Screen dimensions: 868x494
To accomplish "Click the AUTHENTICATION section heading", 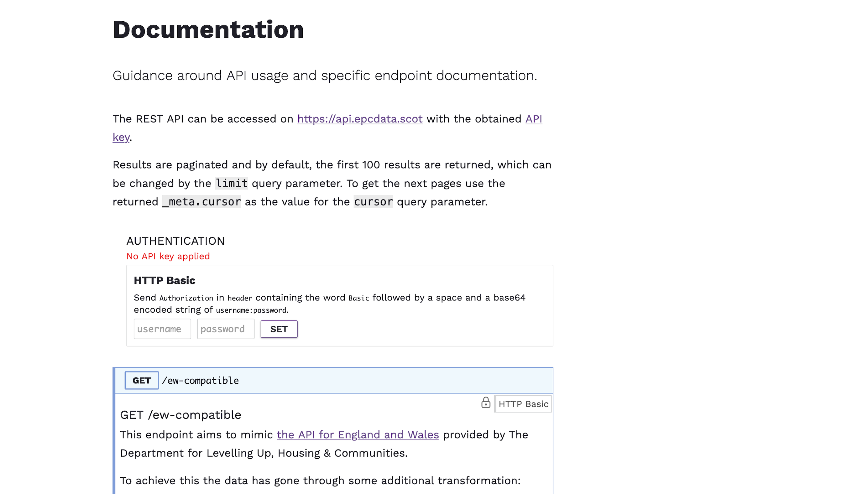I will click(175, 241).
